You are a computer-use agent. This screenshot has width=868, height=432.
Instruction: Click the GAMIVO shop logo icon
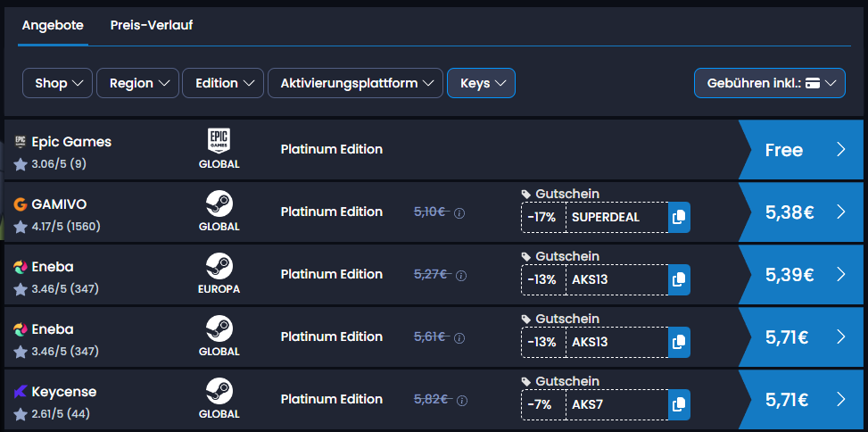click(x=20, y=205)
